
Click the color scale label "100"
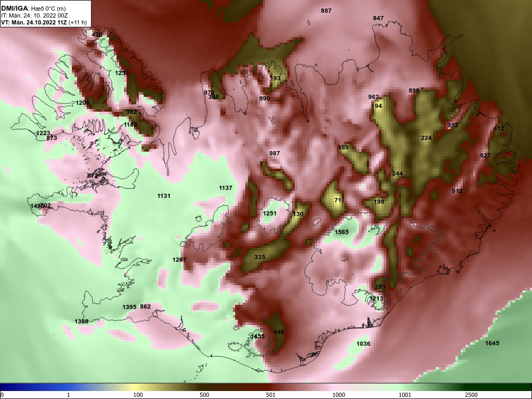pyautogui.click(x=138, y=395)
